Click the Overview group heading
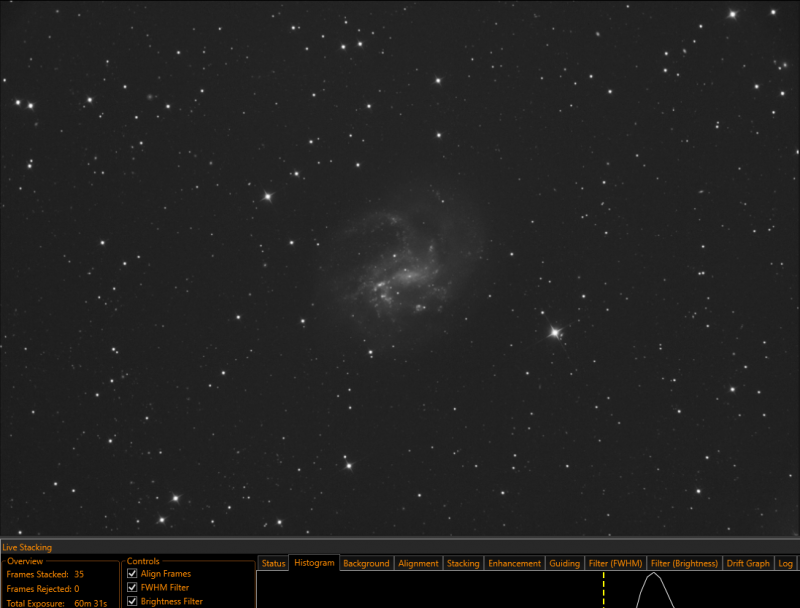The width and height of the screenshot is (800, 608). [x=25, y=561]
